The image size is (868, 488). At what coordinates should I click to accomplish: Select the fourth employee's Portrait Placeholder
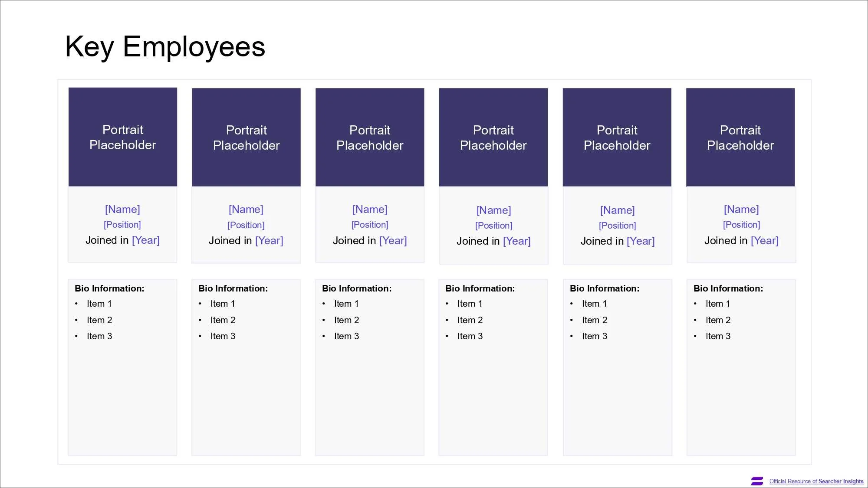(x=493, y=138)
